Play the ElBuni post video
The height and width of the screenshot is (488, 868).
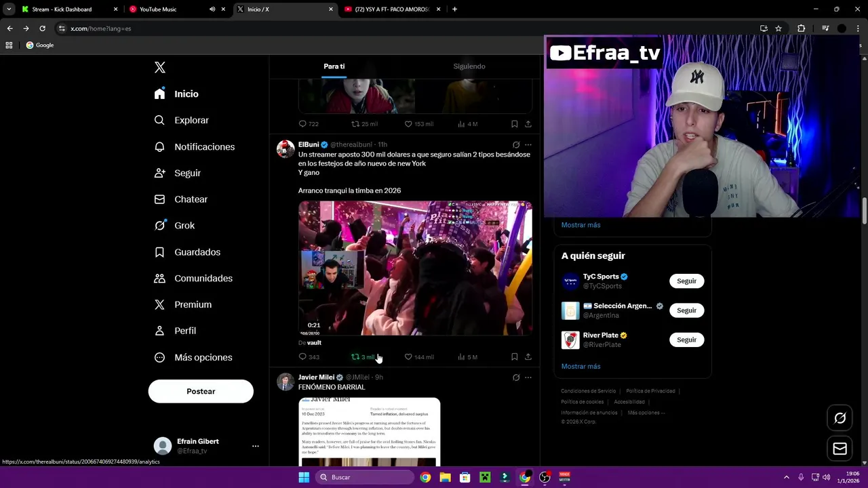[415, 268]
